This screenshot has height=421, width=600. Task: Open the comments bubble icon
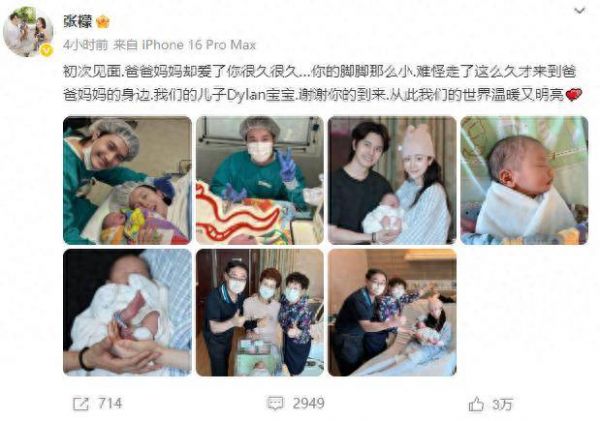click(x=275, y=403)
